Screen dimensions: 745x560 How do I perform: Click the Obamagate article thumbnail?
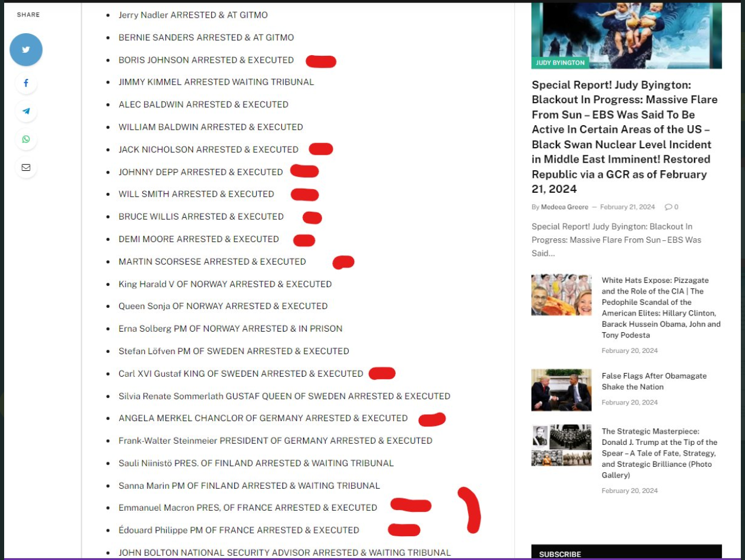561,390
